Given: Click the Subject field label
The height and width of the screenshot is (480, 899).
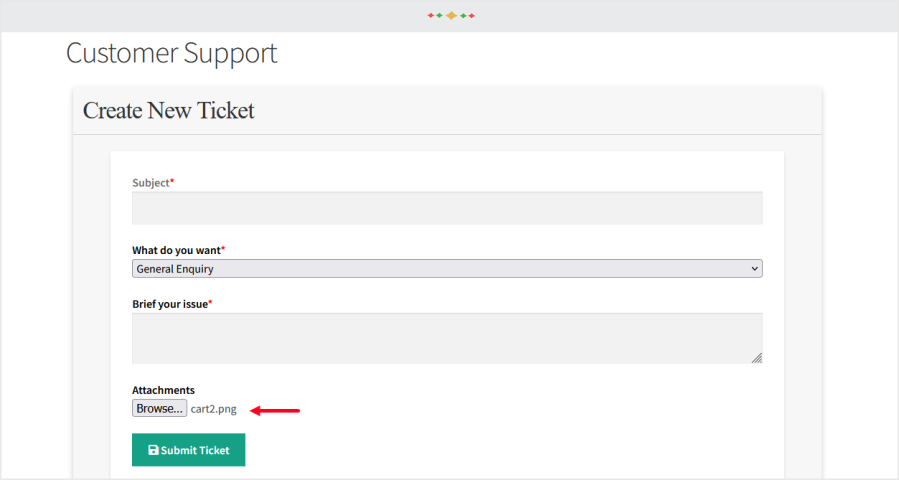Looking at the screenshot, I should (152, 183).
